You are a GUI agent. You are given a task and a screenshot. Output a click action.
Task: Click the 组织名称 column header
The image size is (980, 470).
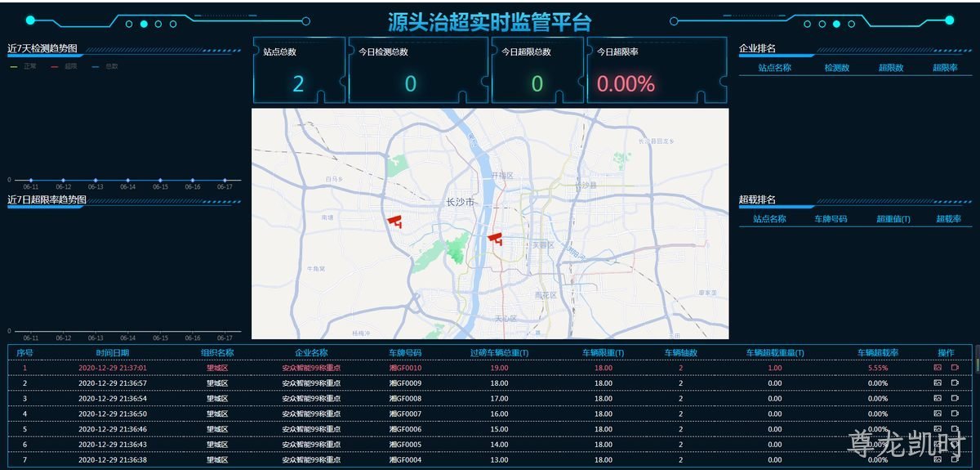217,353
